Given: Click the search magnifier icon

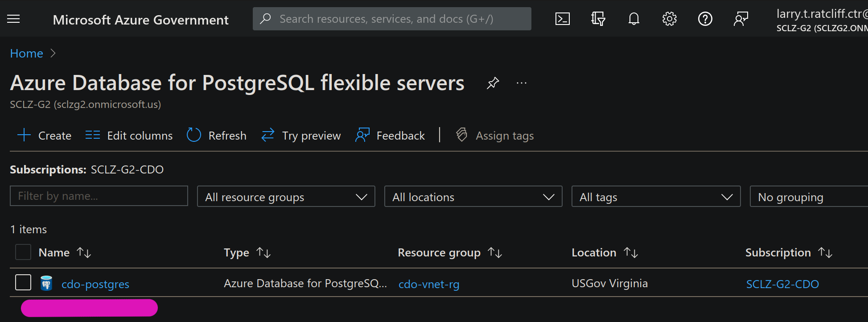Looking at the screenshot, I should pyautogui.click(x=266, y=19).
